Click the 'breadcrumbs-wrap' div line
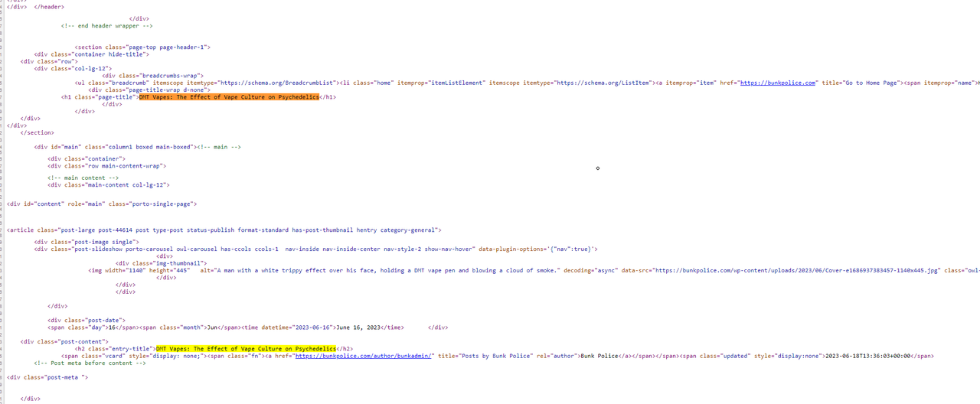 coord(152,76)
